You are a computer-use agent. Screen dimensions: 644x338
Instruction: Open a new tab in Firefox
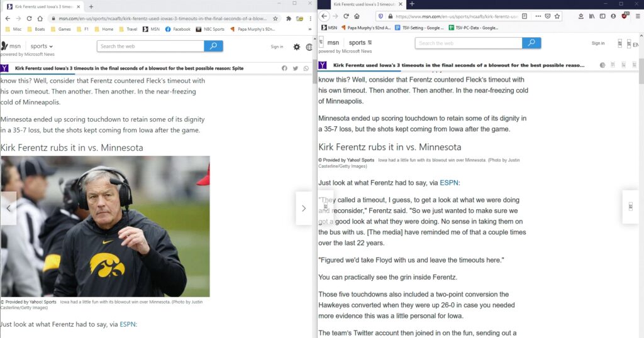[412, 4]
